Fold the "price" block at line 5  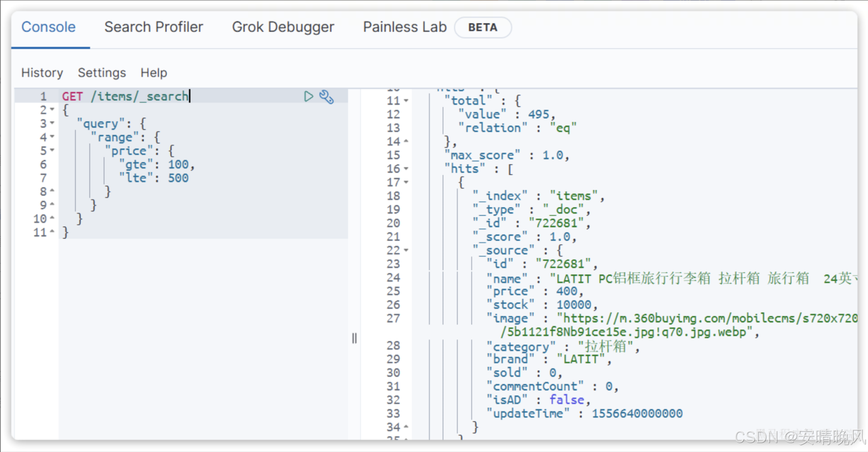point(52,151)
